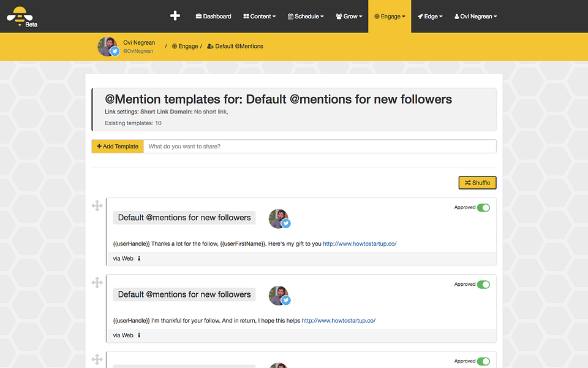The height and width of the screenshot is (368, 588).
Task: Click the avatar on the second template card
Action: pos(279,296)
